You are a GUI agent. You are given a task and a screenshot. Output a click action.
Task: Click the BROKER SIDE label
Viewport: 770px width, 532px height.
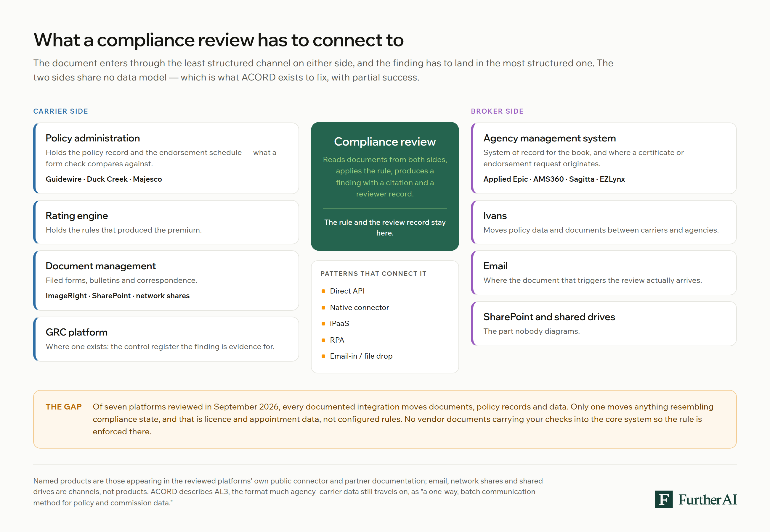tap(497, 111)
